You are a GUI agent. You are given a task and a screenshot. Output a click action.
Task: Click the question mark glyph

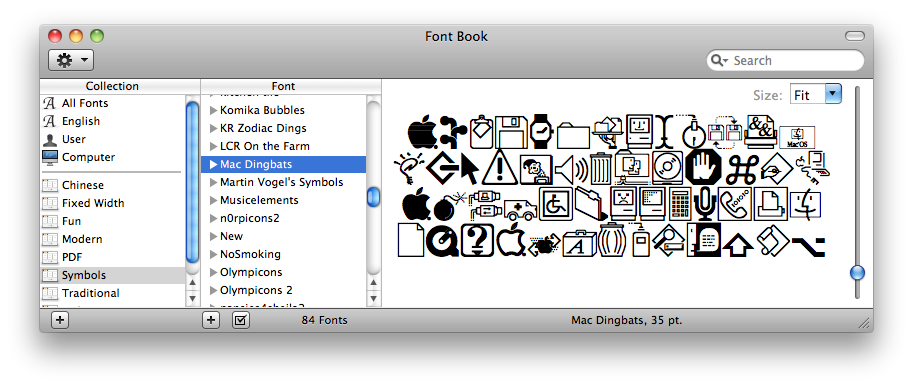(477, 240)
